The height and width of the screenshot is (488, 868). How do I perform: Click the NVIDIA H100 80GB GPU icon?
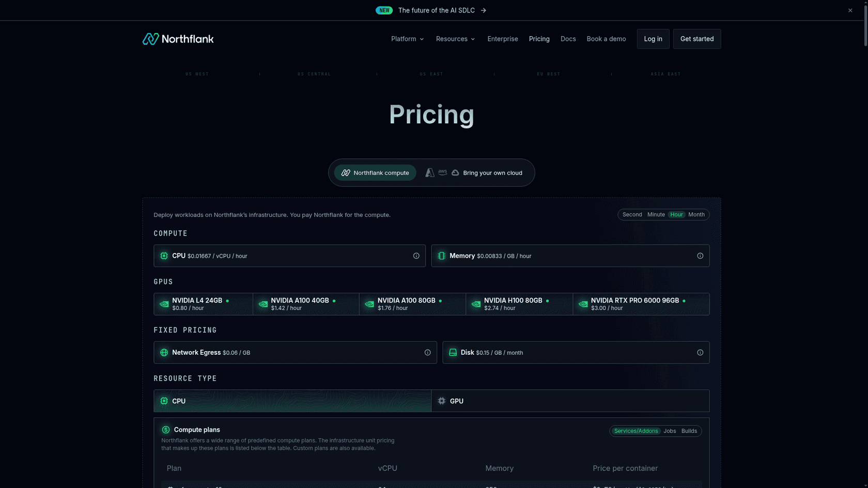[x=476, y=304]
